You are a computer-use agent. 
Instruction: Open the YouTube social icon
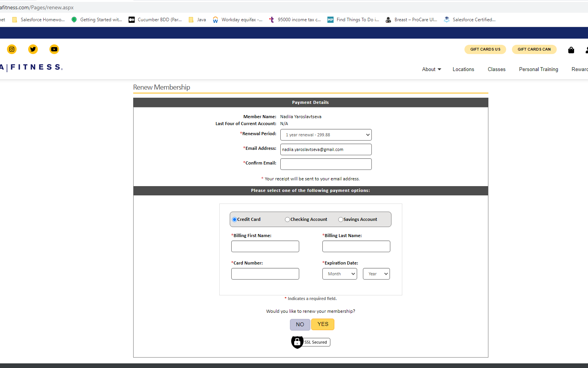click(x=54, y=49)
